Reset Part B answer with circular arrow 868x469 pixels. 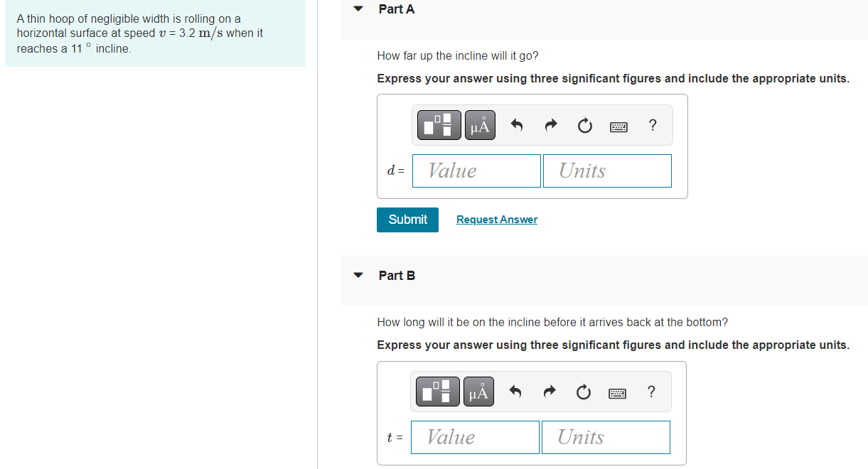pos(584,392)
